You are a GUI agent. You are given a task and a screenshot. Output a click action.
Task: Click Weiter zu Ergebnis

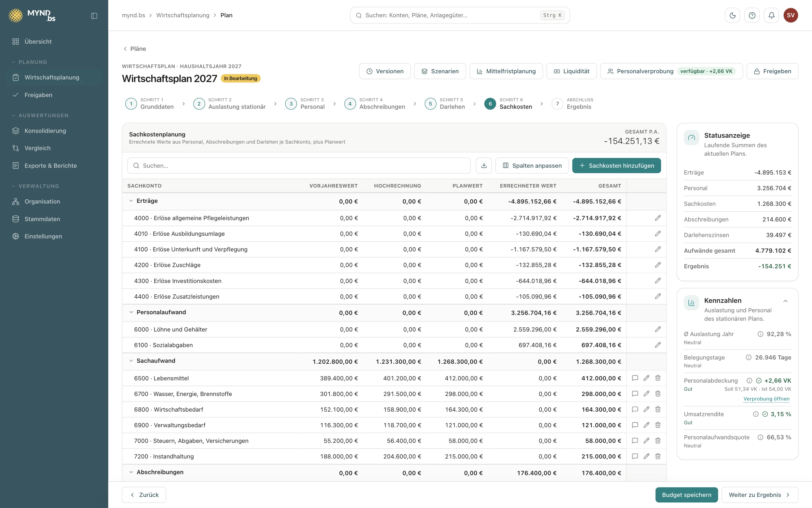coord(760,495)
